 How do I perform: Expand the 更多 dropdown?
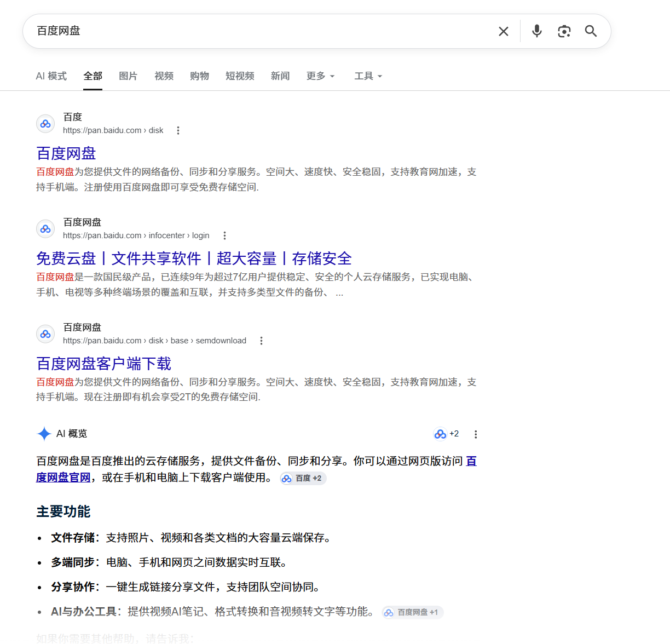tap(320, 76)
